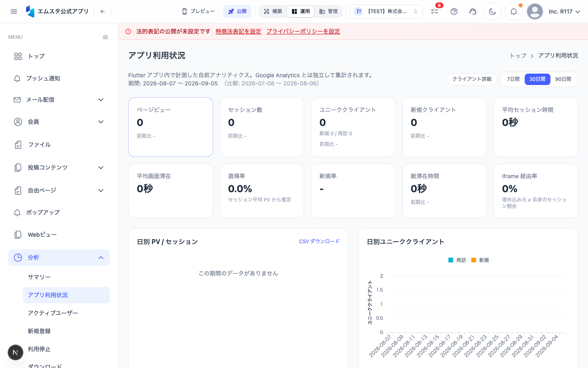
Task: Click the プレビュー button
Action: (x=198, y=11)
